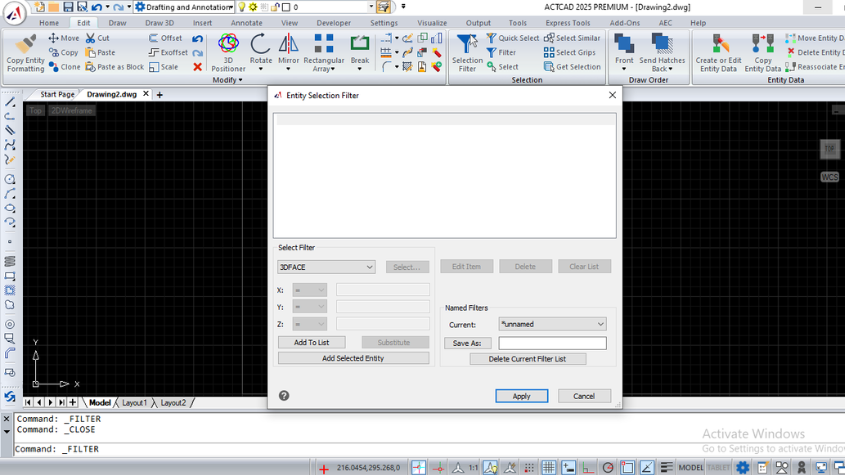
Task: Open the Current named filter dropdown
Action: (552, 324)
